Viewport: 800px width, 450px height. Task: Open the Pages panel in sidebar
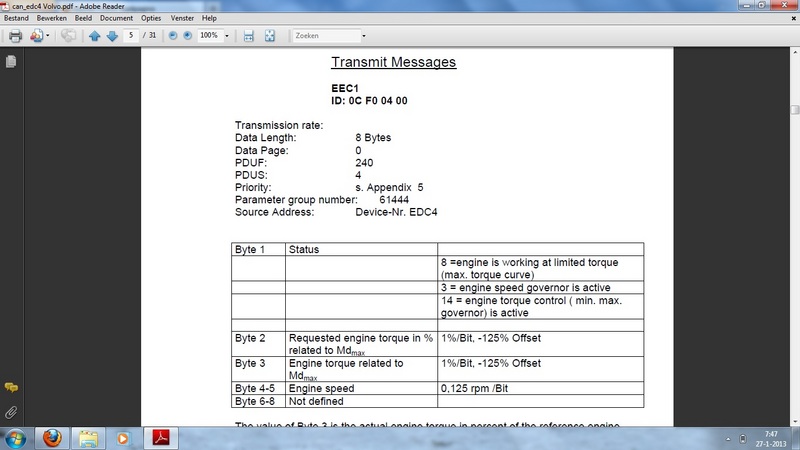tap(11, 62)
